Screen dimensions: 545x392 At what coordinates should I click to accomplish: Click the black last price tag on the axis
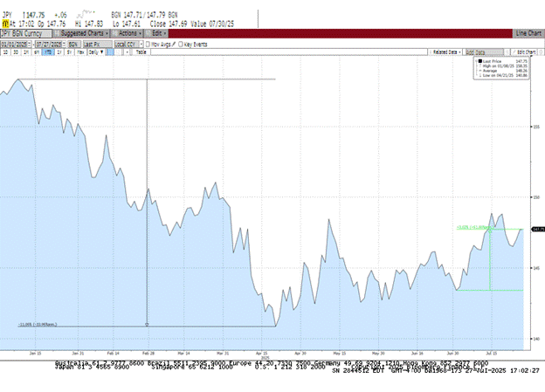(538, 230)
